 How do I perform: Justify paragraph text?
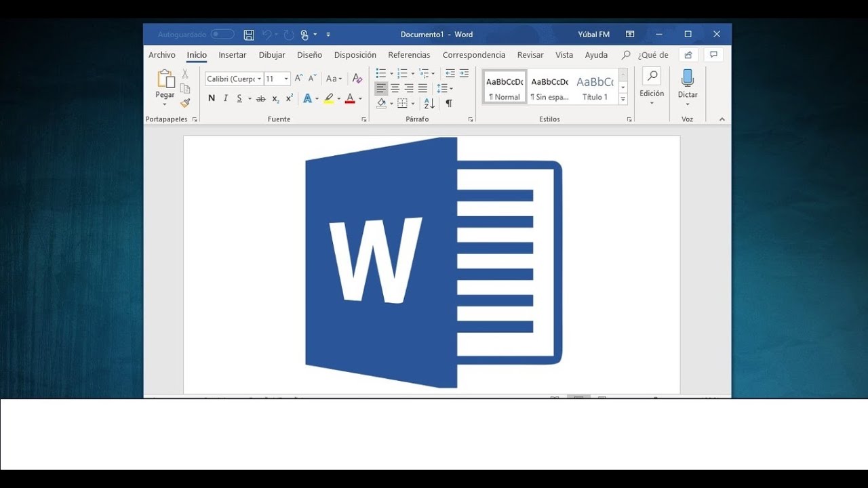coord(422,88)
